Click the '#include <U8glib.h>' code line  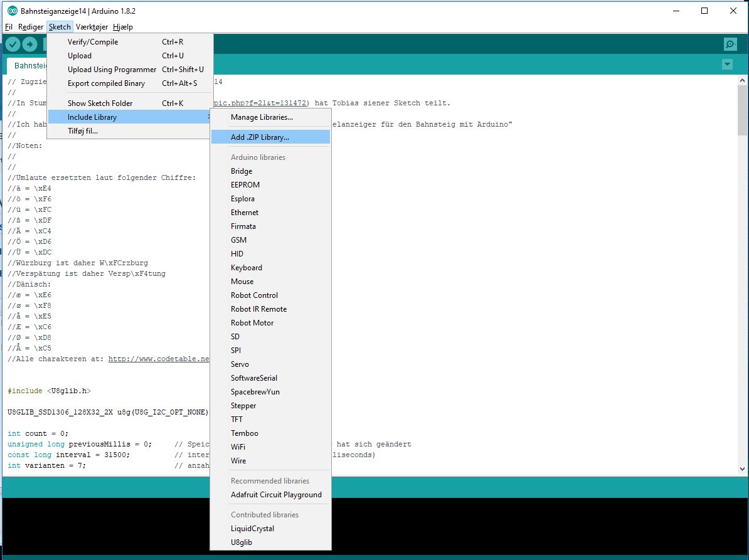click(x=49, y=391)
